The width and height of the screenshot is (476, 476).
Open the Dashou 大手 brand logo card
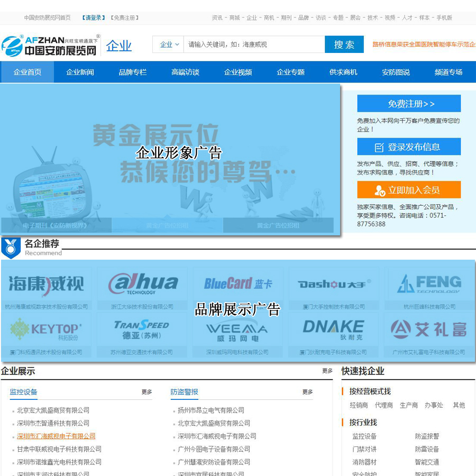click(x=334, y=289)
